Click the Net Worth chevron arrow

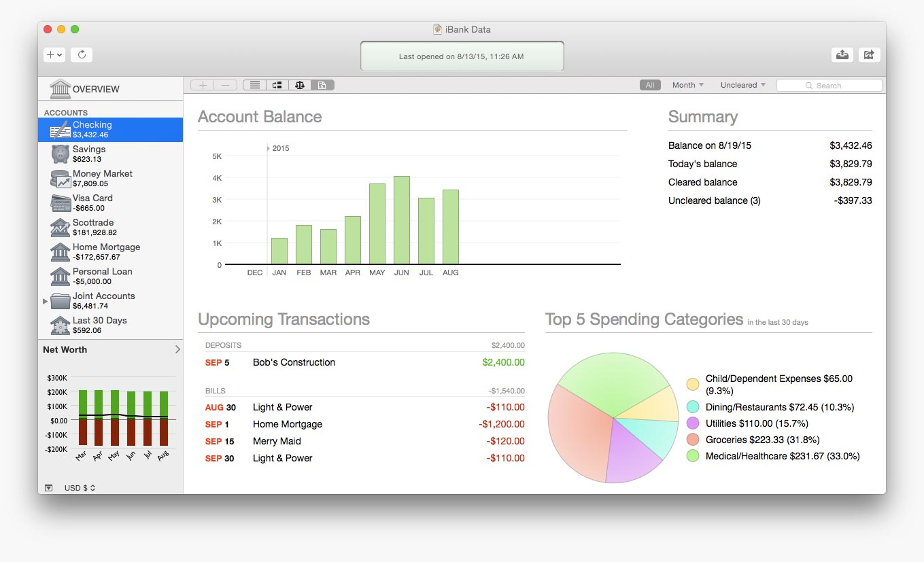click(x=177, y=349)
